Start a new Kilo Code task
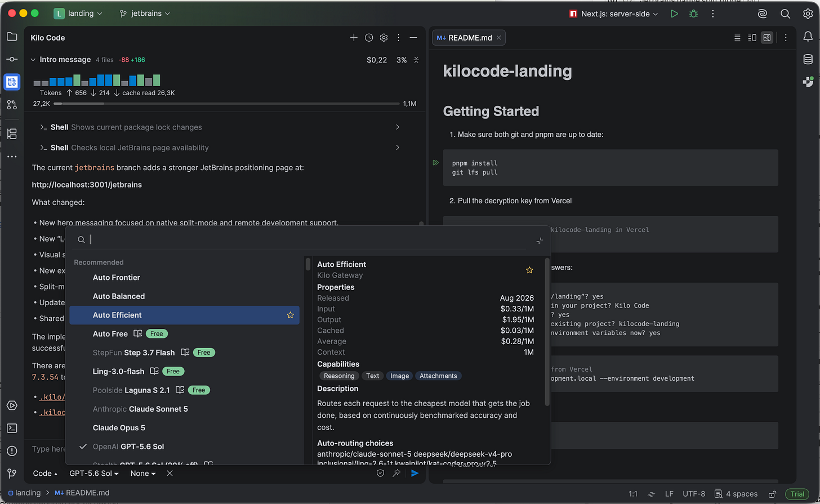820x504 pixels. pos(354,38)
